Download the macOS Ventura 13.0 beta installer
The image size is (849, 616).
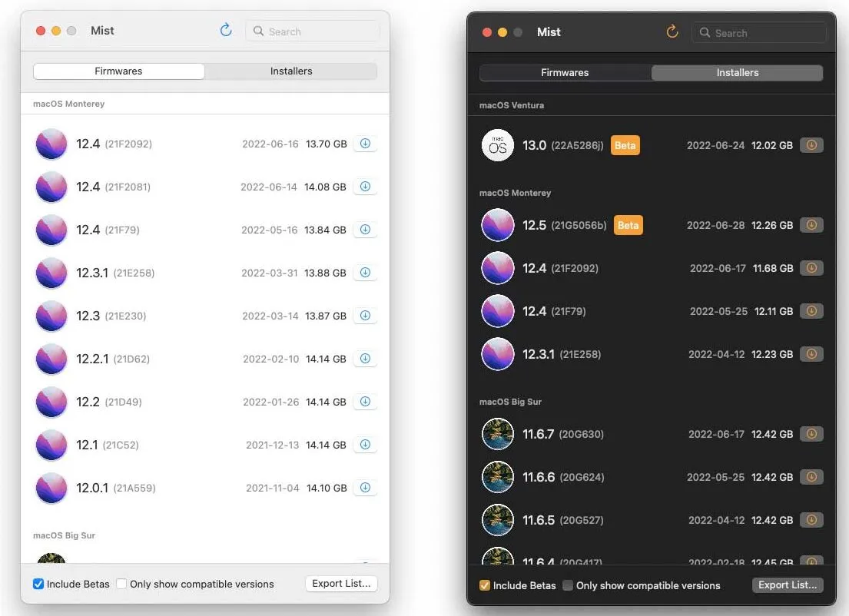[812, 145]
